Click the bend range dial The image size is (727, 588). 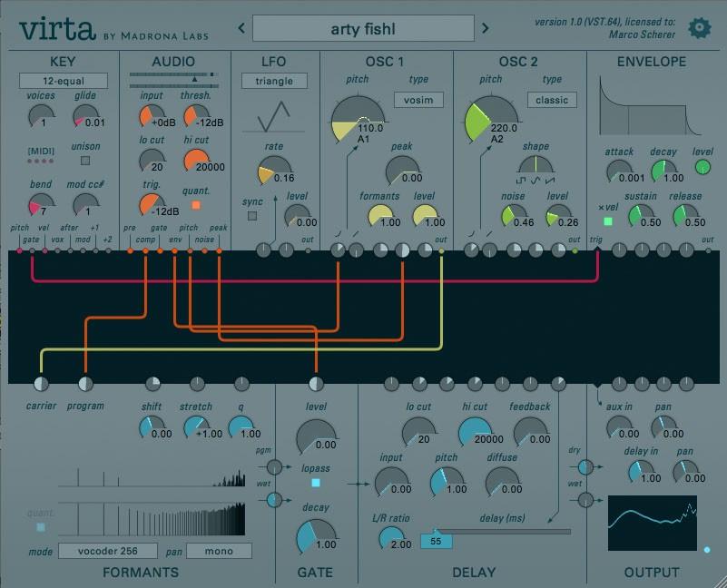coord(41,205)
